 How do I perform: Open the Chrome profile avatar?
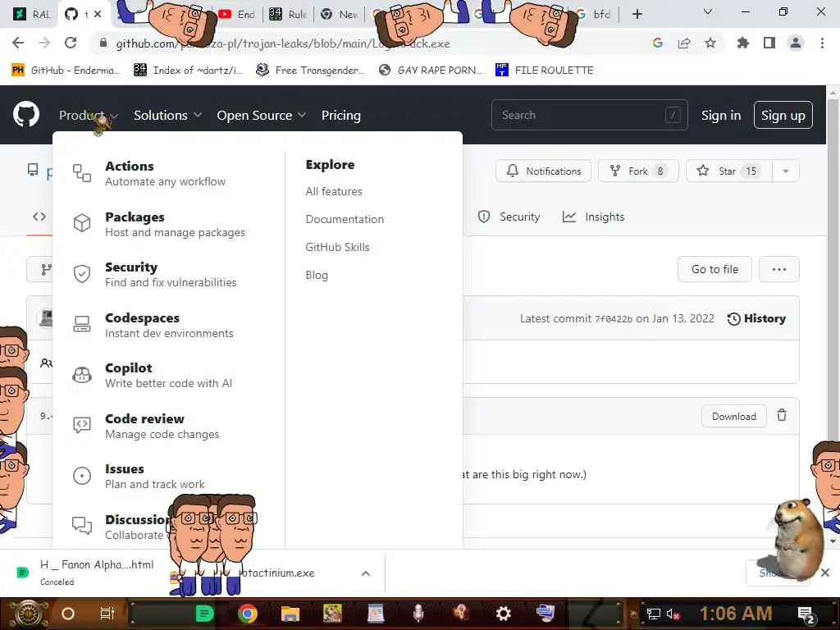(x=796, y=43)
